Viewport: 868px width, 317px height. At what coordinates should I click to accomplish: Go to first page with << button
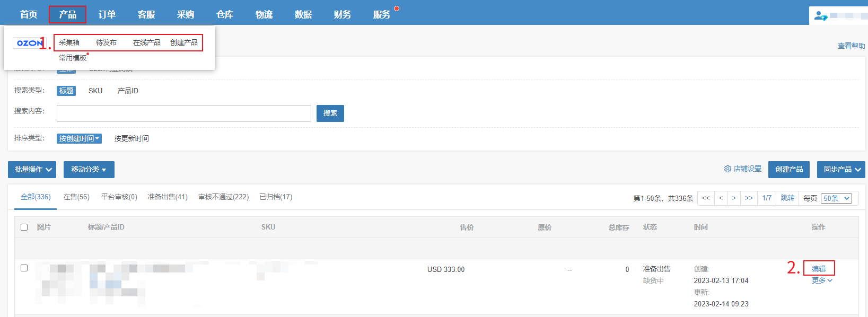(706, 198)
